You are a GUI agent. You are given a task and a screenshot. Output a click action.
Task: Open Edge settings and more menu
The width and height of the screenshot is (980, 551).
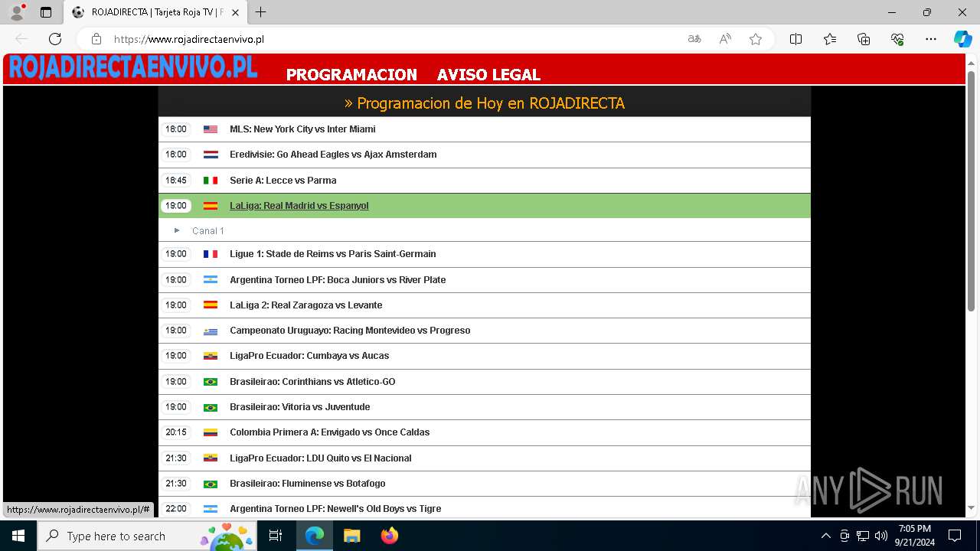(x=931, y=39)
